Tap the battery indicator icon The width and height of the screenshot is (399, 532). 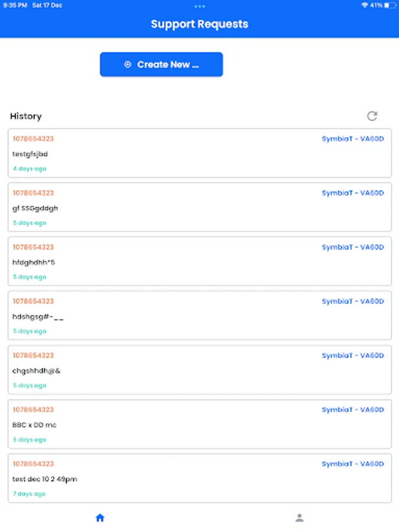[x=390, y=5]
